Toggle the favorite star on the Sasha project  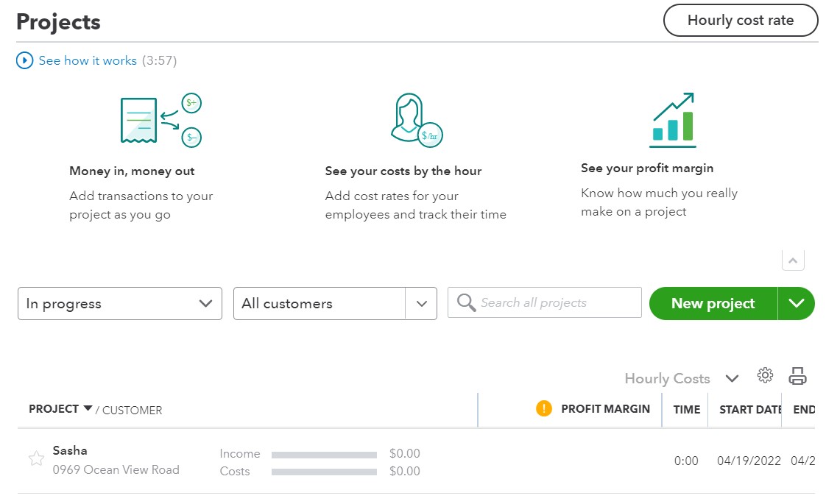click(35, 458)
